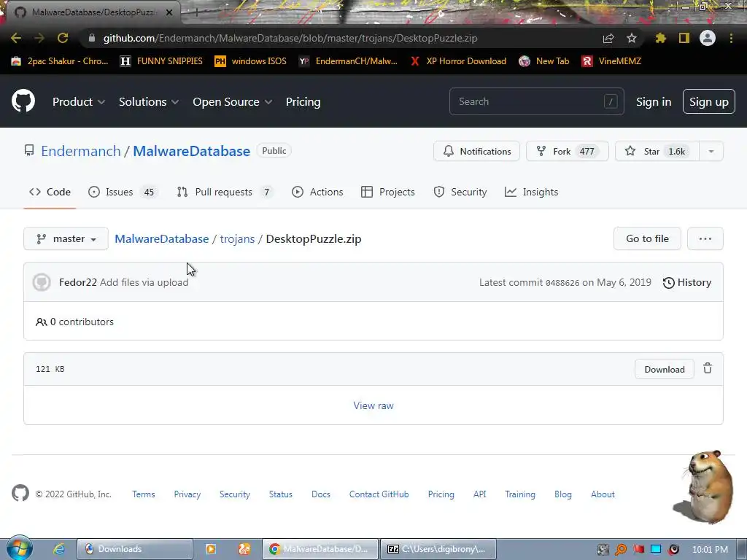Screen dimensions: 747x560
Task: Open commit message Add files via upload
Action: point(144,282)
